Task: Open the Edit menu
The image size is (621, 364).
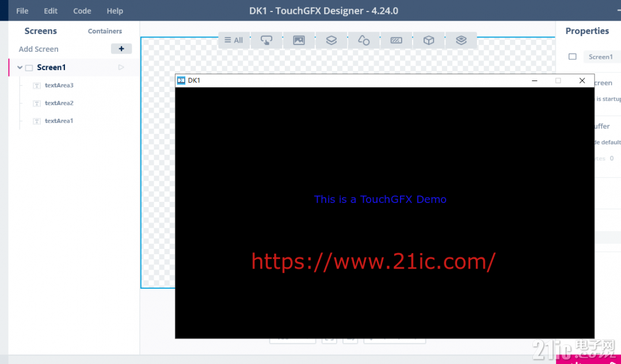Action: pyautogui.click(x=51, y=11)
